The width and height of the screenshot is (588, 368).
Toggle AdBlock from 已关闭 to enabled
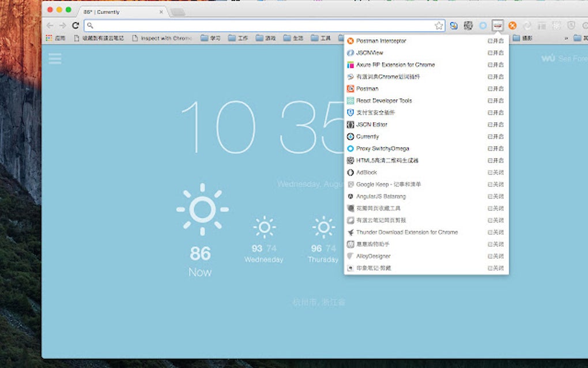pos(495,172)
